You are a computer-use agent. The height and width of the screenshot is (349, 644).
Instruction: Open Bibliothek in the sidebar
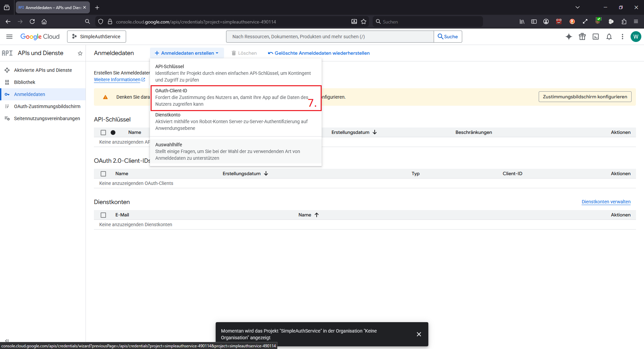[x=43, y=82]
